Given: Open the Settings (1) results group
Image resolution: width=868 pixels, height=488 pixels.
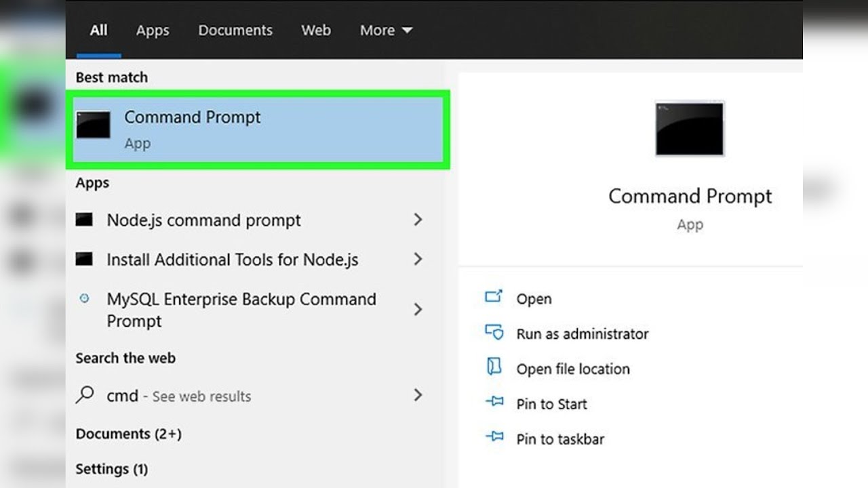Looking at the screenshot, I should 112,468.
